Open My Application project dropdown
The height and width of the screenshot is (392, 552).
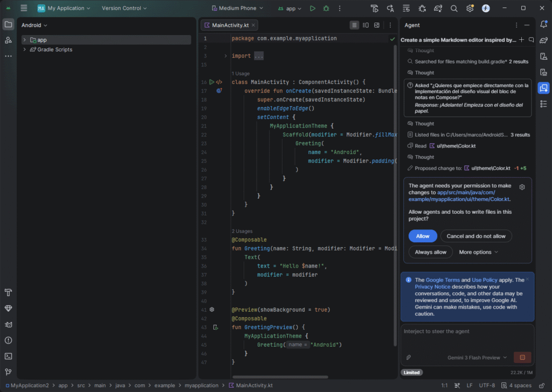tap(64, 8)
